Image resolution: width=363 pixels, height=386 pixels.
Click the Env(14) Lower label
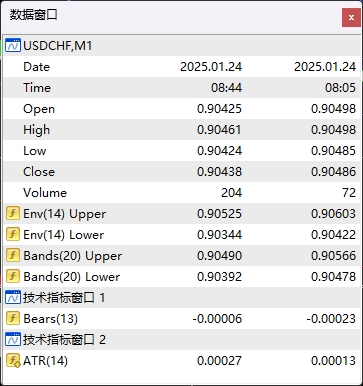[x=63, y=235]
